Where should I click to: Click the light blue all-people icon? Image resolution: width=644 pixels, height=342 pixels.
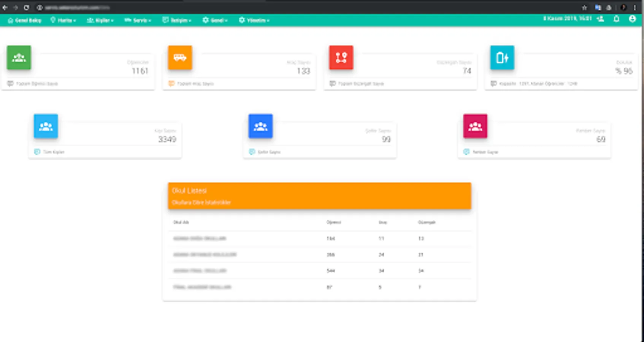46,126
